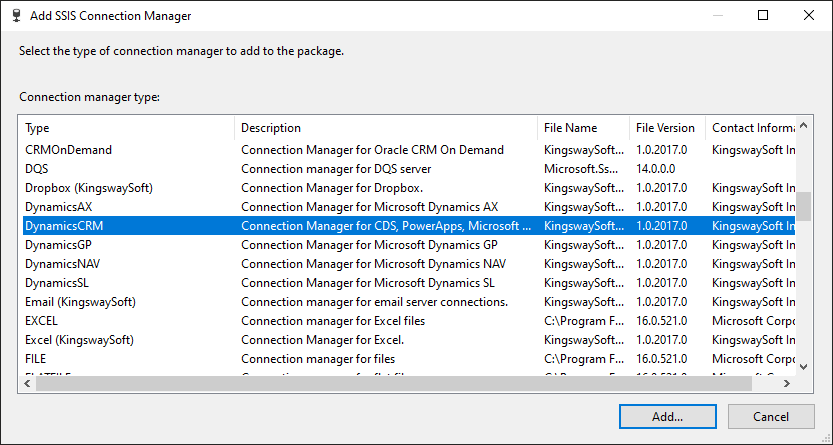Close the dialog with the X button
The width and height of the screenshot is (833, 445).
tap(809, 15)
